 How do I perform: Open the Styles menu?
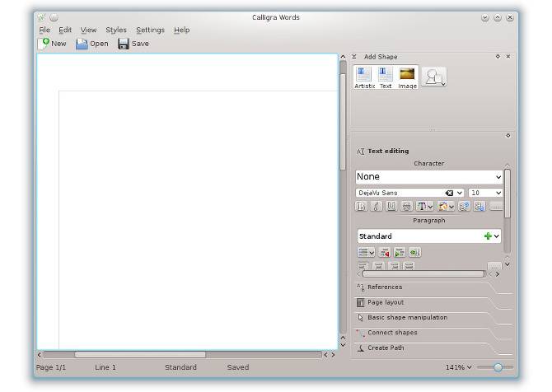coord(116,30)
